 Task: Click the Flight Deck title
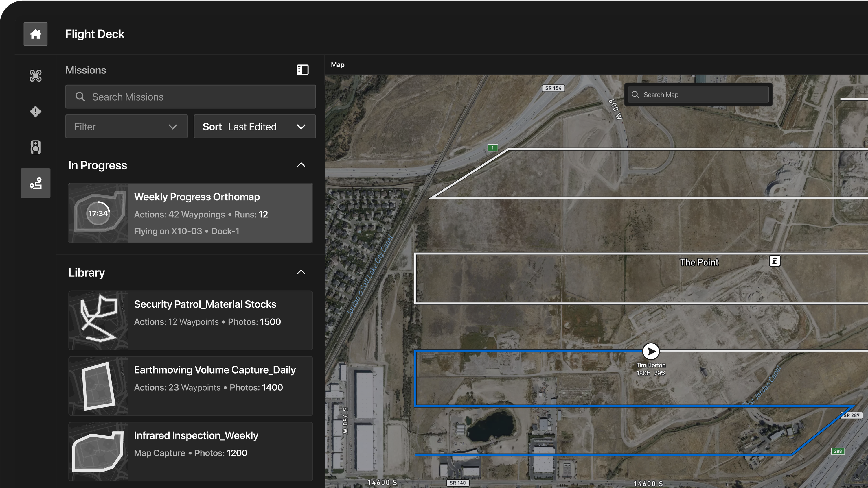pyautogui.click(x=95, y=34)
